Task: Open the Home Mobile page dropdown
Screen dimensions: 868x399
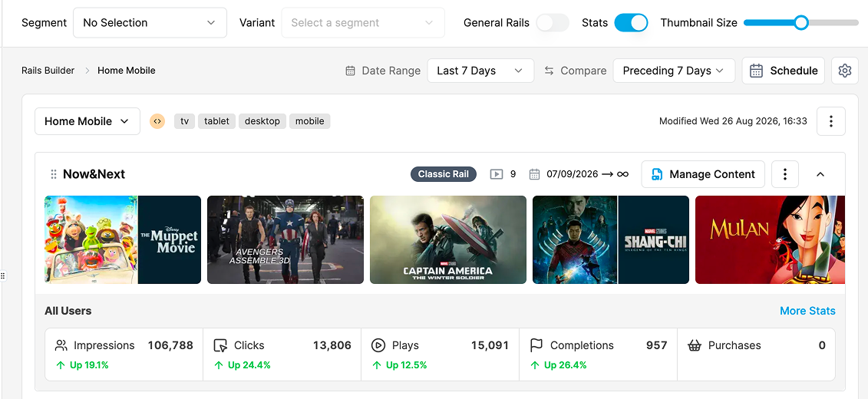Action: 87,121
